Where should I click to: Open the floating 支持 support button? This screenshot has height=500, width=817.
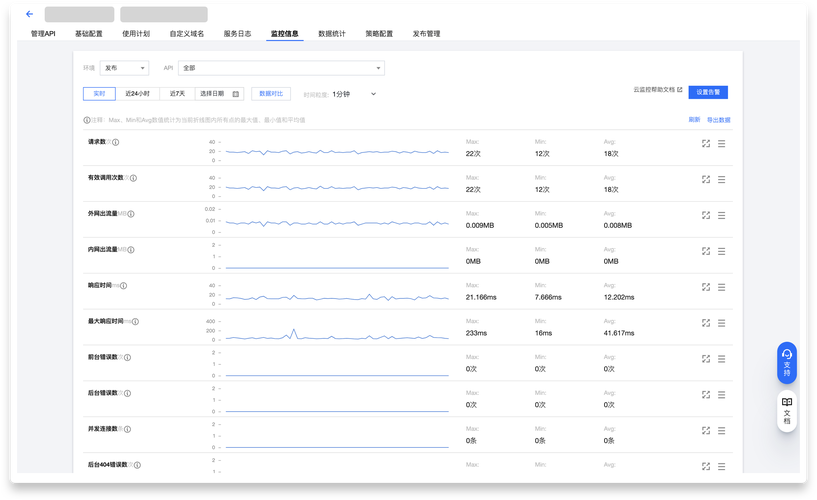[x=787, y=363]
